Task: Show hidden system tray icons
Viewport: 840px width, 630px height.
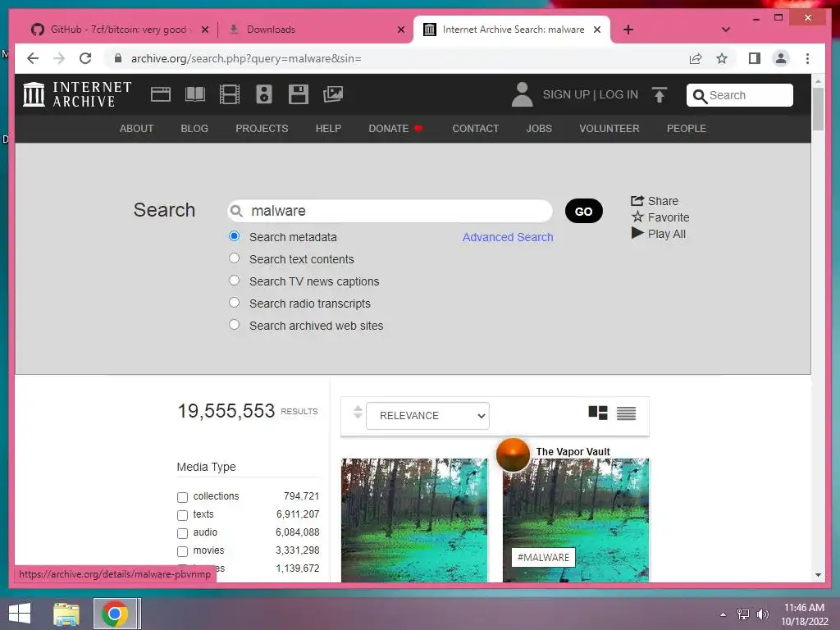Action: (x=724, y=614)
